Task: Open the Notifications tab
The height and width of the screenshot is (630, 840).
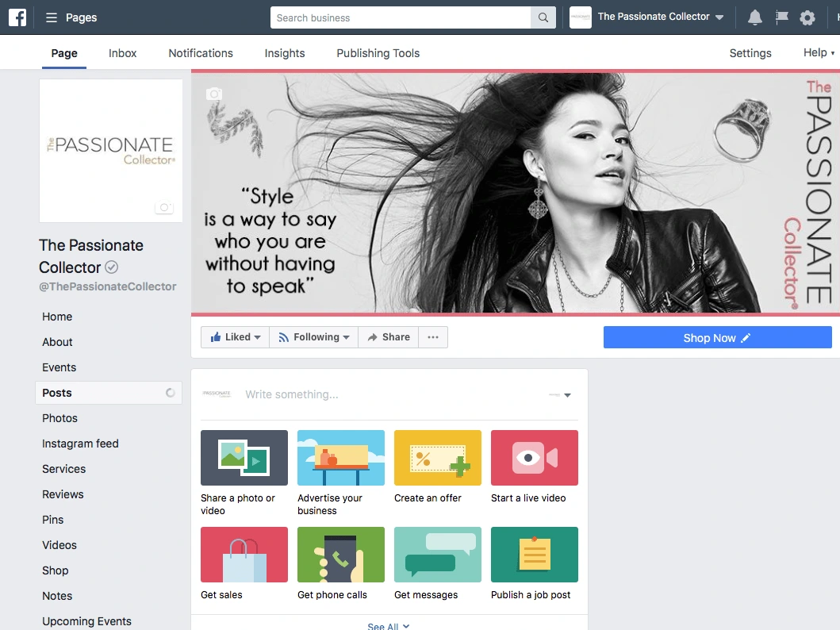Action: [201, 53]
